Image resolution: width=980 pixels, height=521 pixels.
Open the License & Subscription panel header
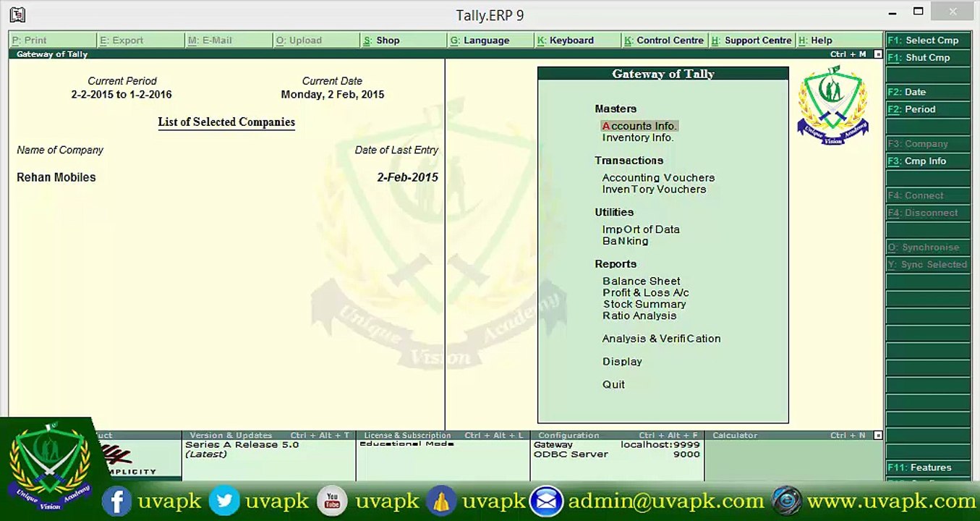point(443,436)
